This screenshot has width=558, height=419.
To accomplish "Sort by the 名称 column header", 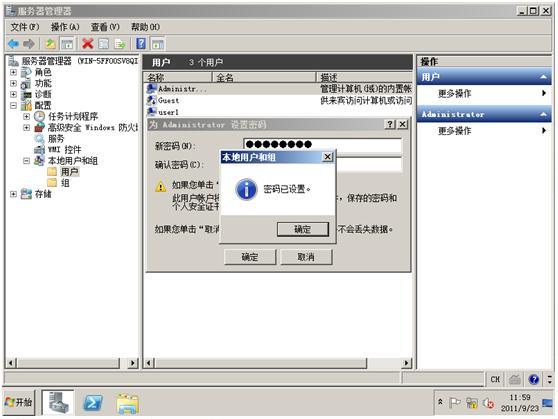I will click(178, 77).
